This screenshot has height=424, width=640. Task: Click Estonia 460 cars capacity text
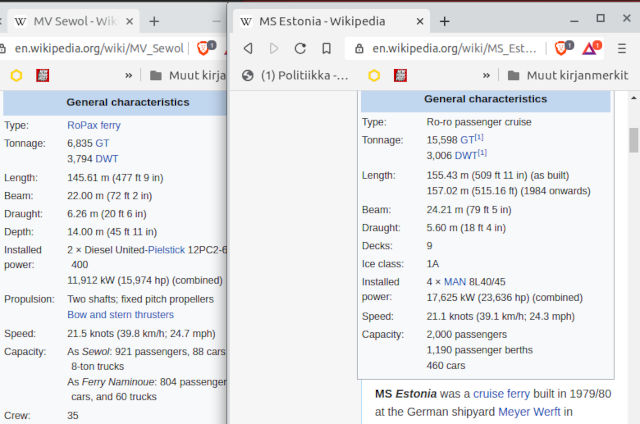click(446, 366)
